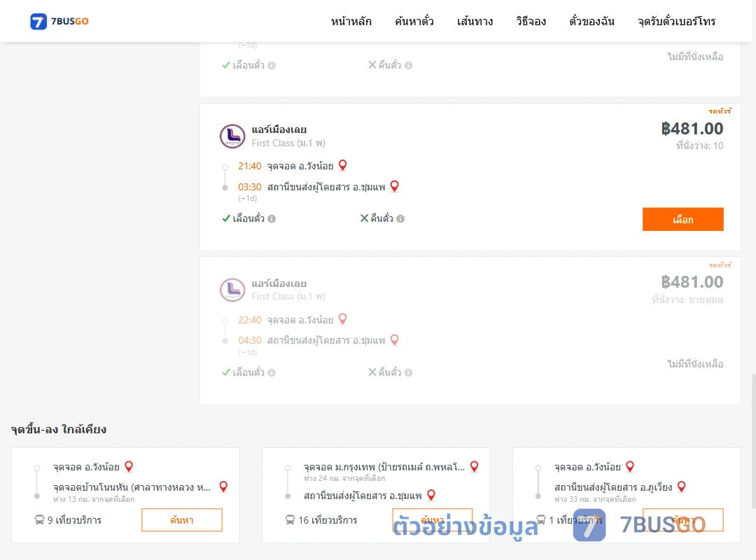
Task: Click ที่นั่งว่าง: ขายหมด sold-out text
Action: pyautogui.click(x=687, y=300)
